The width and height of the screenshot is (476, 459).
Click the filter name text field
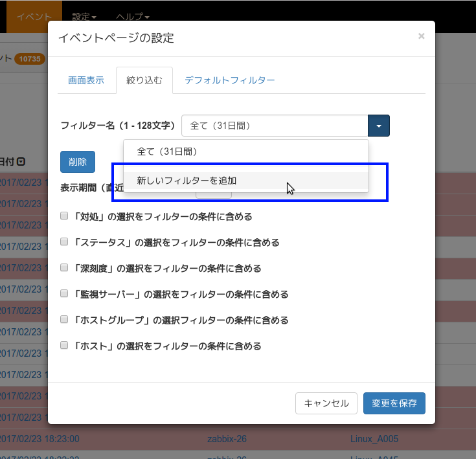[x=275, y=126]
